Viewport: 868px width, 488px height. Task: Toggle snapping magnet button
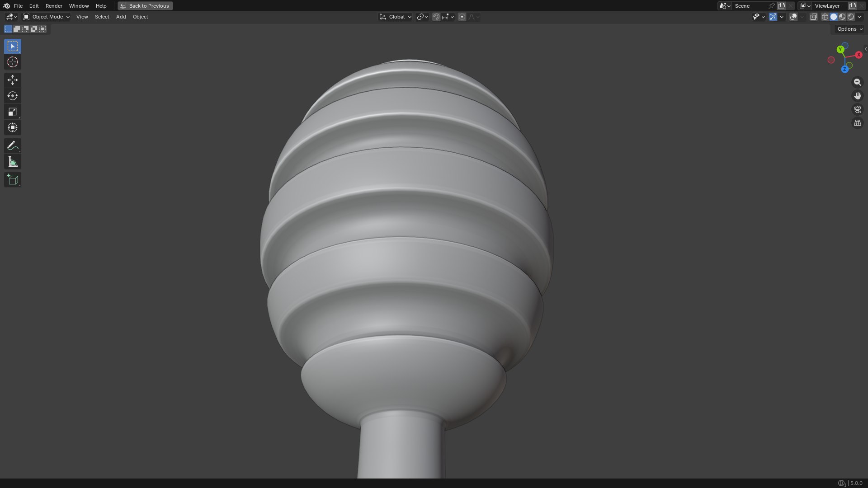pyautogui.click(x=436, y=17)
